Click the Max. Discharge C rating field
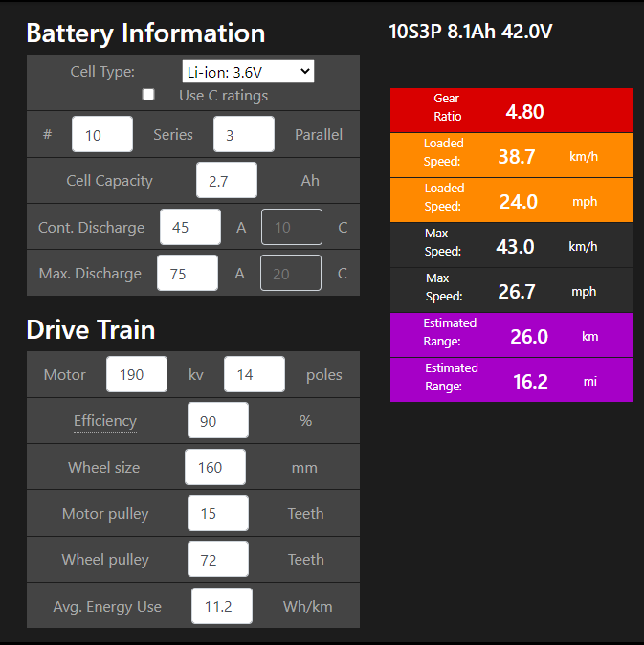Viewport: 644px width, 645px height. 291,274
